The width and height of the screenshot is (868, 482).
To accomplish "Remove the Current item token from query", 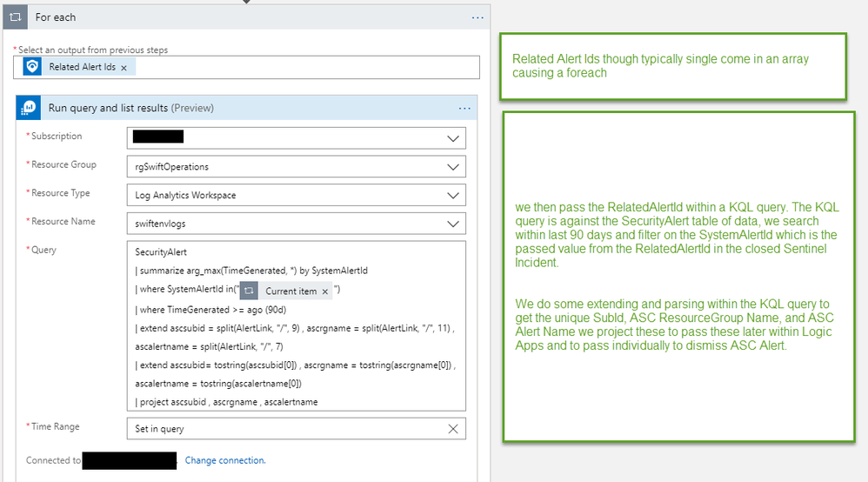I will click(x=325, y=291).
